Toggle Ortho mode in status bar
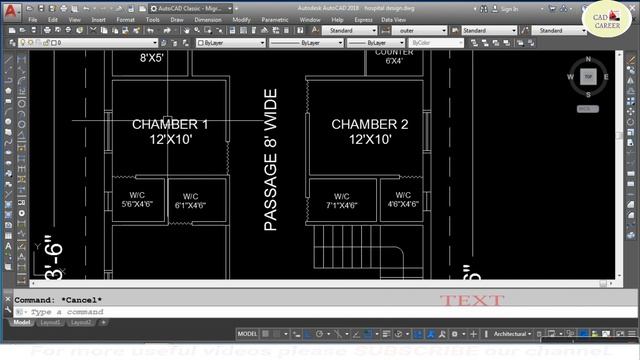Viewport: 640px width, 360px height. coord(308,334)
